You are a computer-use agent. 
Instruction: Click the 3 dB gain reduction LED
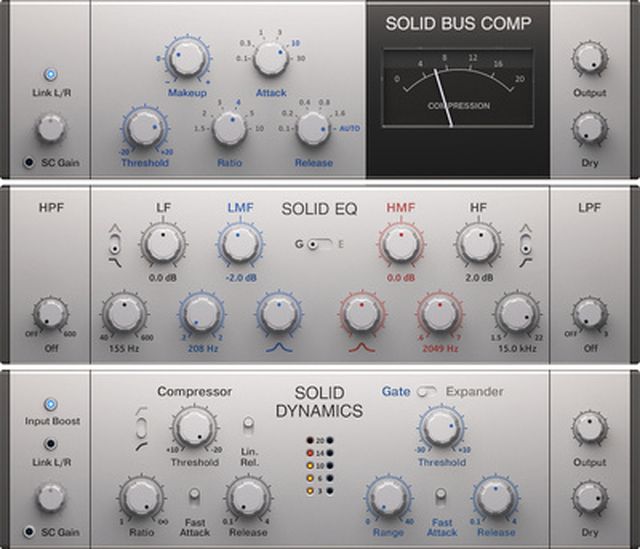click(x=310, y=491)
